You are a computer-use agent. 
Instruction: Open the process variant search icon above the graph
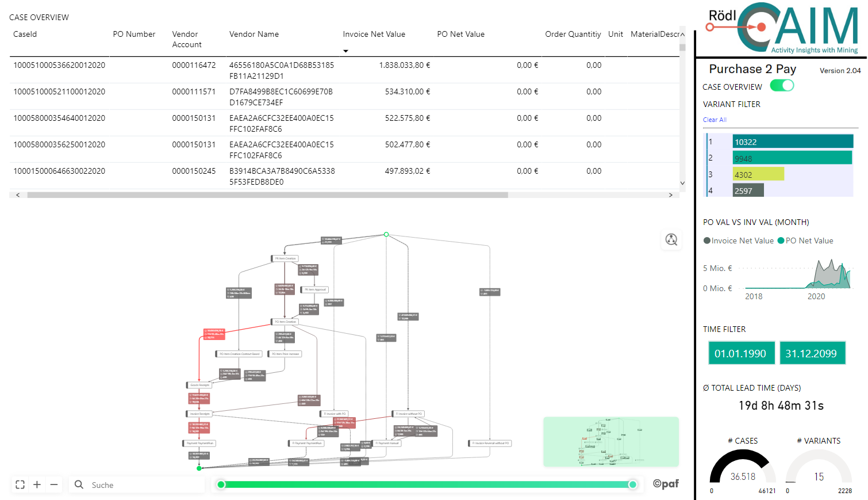(671, 240)
